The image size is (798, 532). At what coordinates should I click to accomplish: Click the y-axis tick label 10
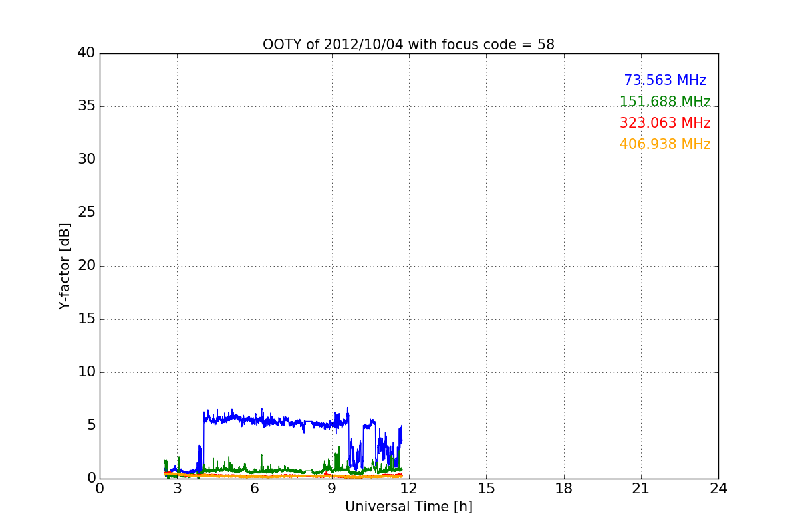click(86, 372)
